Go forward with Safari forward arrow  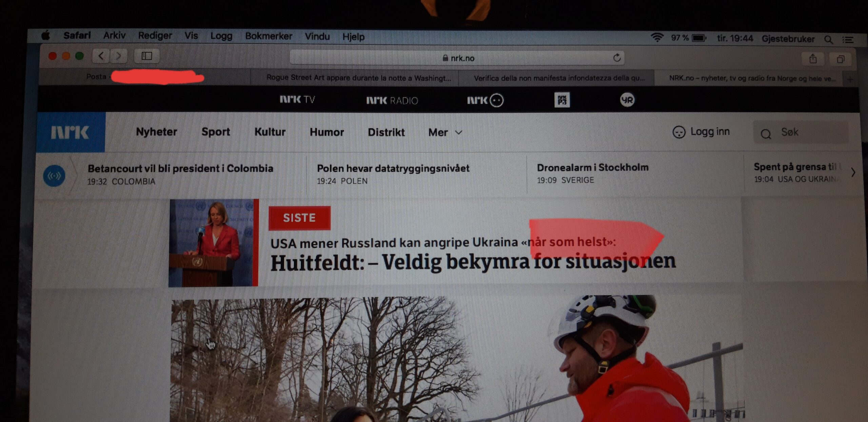(118, 56)
